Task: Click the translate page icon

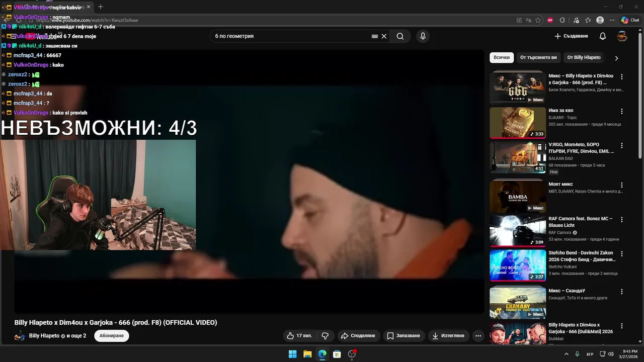Action: (528, 20)
